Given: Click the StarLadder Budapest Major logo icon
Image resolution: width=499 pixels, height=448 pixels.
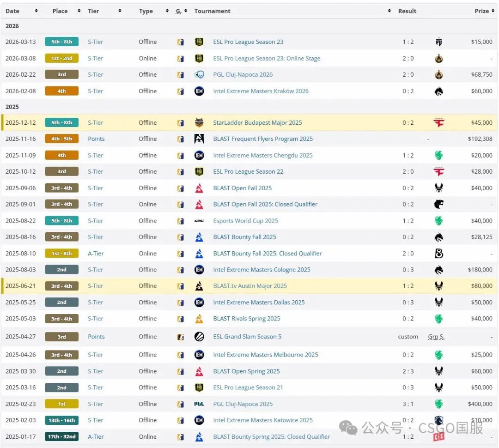Looking at the screenshot, I should [x=199, y=123].
